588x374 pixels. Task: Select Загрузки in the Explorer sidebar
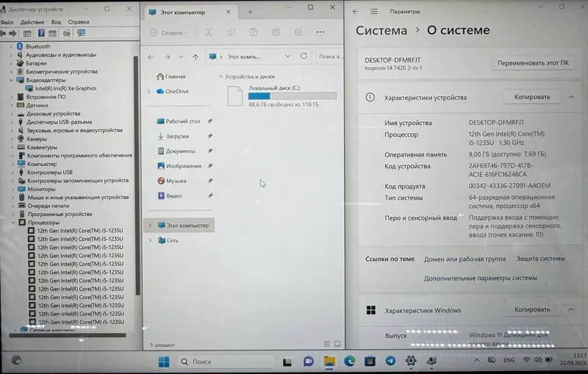177,136
